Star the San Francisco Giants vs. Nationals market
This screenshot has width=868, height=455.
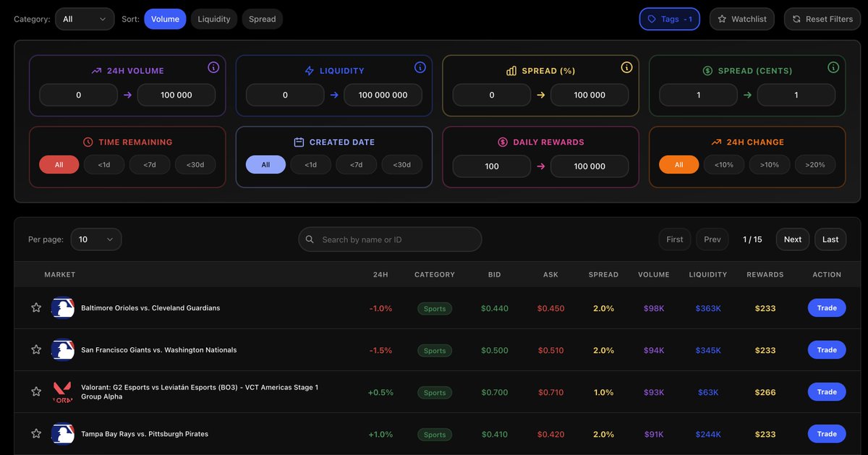tap(36, 350)
